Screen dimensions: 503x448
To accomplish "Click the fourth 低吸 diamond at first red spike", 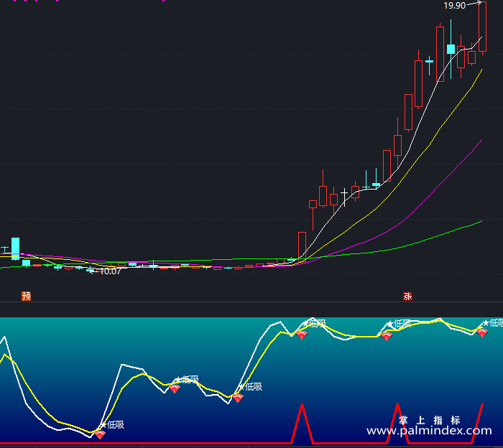I will (302, 335).
